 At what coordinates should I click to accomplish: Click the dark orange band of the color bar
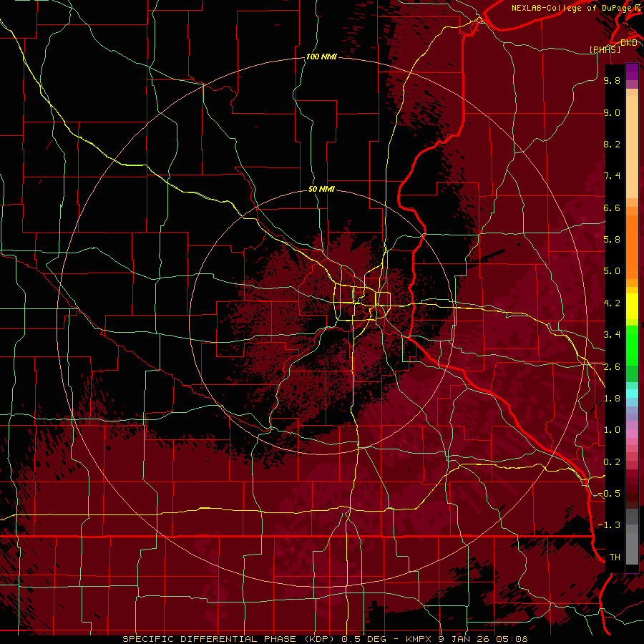632,248
